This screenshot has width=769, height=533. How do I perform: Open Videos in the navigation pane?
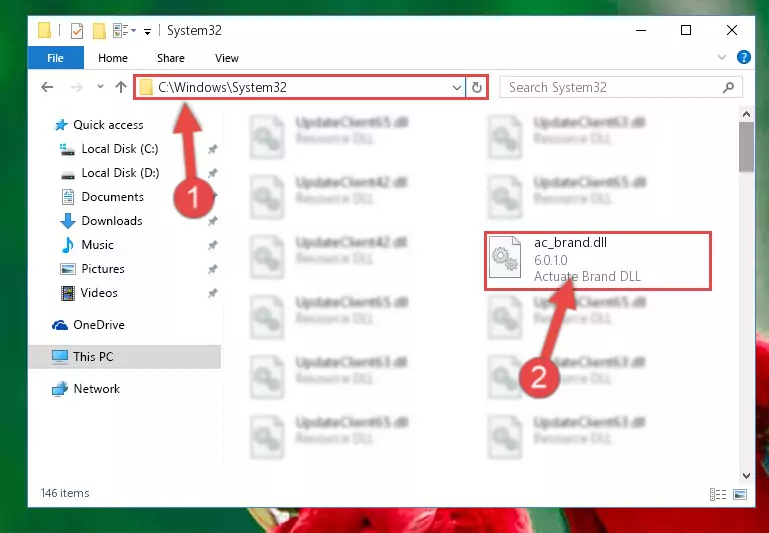(99, 293)
